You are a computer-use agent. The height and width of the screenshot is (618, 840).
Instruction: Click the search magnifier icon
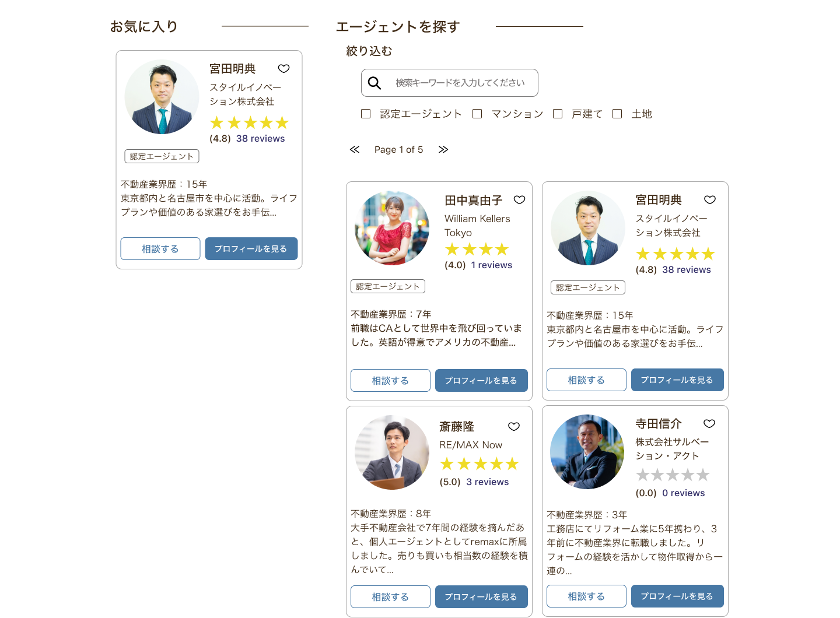pos(374,83)
